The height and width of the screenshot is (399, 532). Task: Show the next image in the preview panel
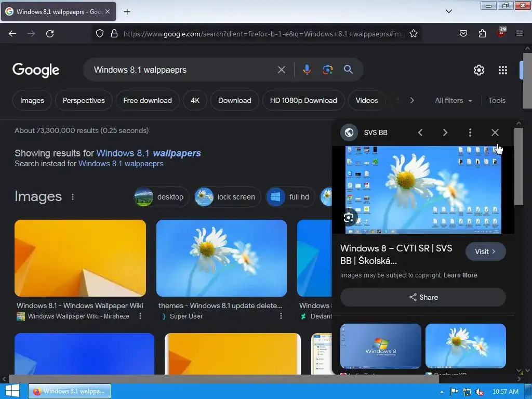point(445,132)
